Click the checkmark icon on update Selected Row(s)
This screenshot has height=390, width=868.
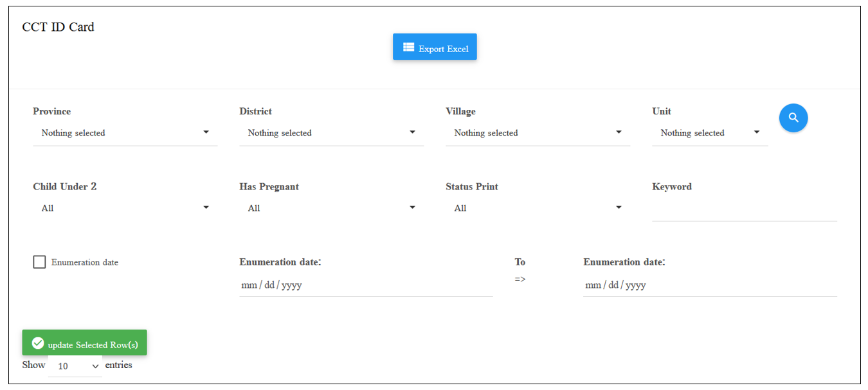(x=38, y=343)
